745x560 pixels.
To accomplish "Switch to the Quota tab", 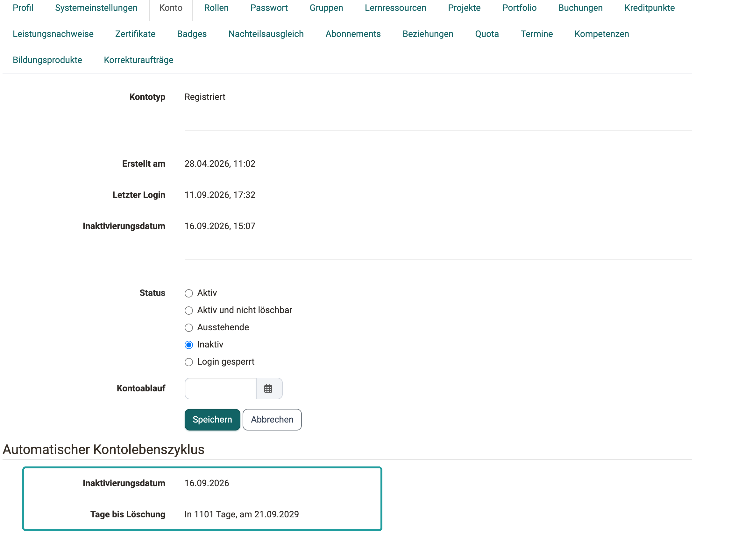I will pos(487,34).
